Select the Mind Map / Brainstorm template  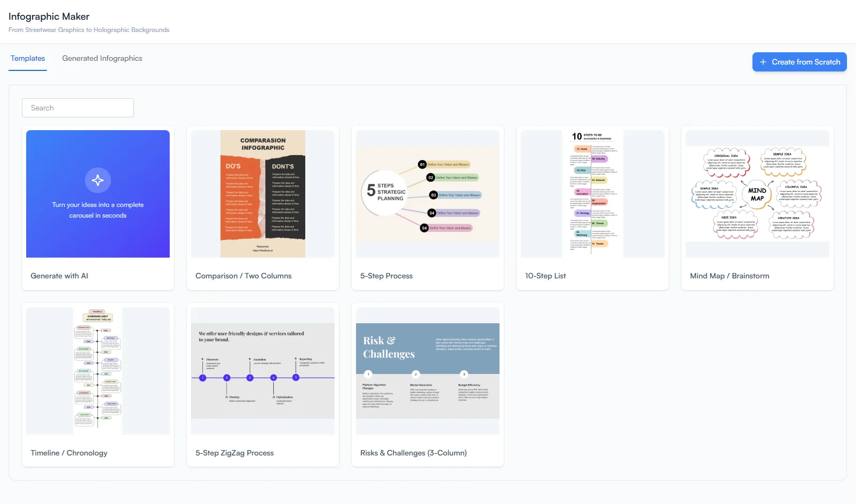(x=757, y=194)
